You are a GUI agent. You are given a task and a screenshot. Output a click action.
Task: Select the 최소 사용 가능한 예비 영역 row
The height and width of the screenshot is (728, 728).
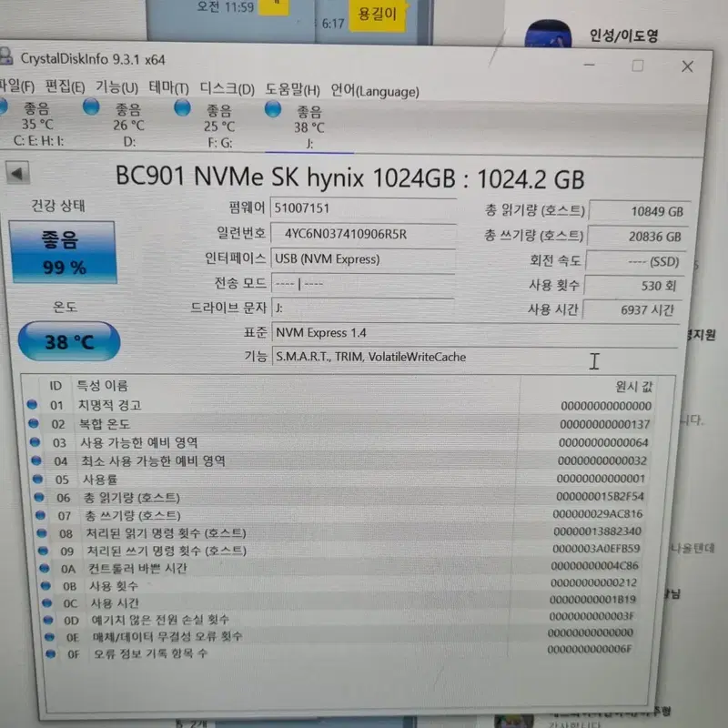[x=341, y=460]
